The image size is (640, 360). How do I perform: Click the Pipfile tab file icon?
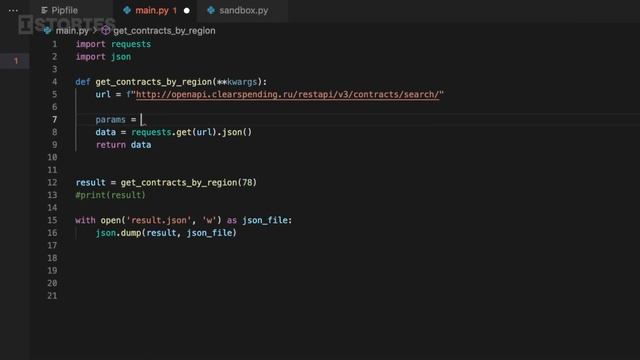[44, 11]
